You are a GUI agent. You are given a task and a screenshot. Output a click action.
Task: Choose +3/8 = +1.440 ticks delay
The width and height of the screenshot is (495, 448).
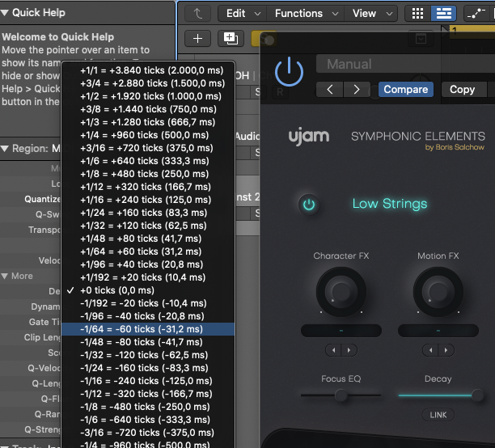pos(148,109)
